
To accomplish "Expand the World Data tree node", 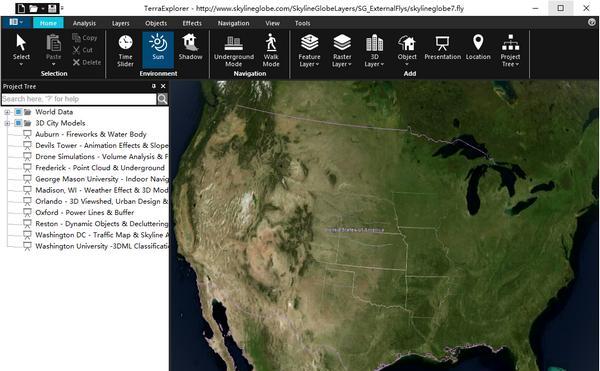I will (7, 112).
